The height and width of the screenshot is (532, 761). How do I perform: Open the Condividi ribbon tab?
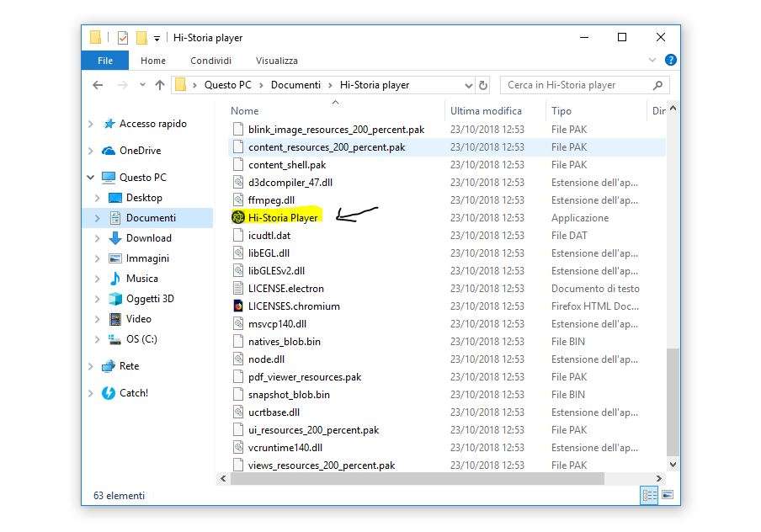pos(210,61)
